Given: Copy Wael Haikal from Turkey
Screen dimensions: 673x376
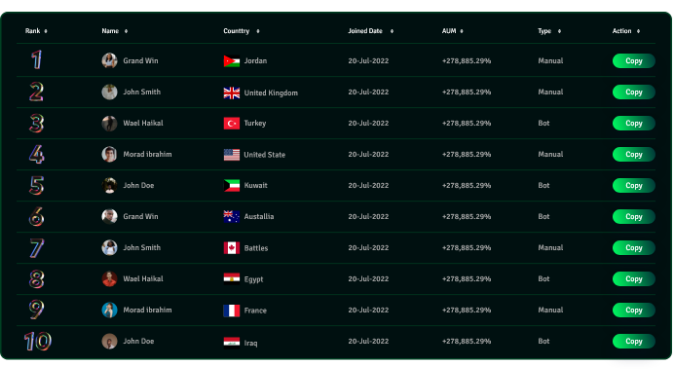Looking at the screenshot, I should coord(633,123).
